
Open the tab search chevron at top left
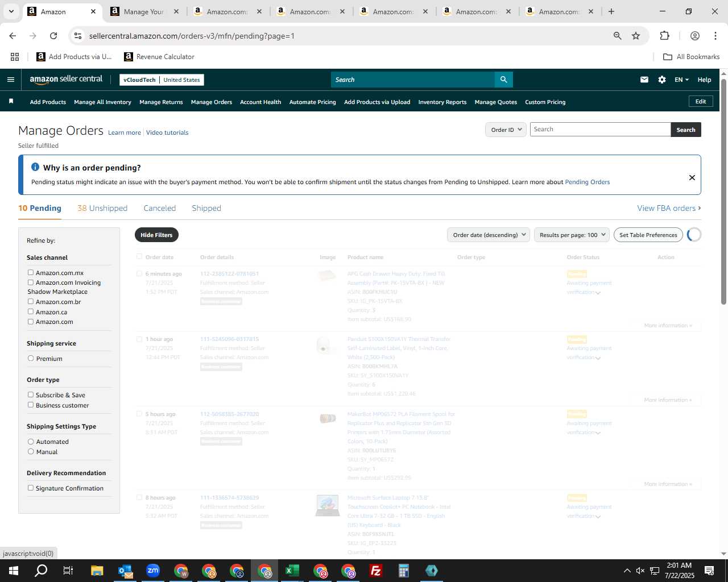[x=11, y=11]
